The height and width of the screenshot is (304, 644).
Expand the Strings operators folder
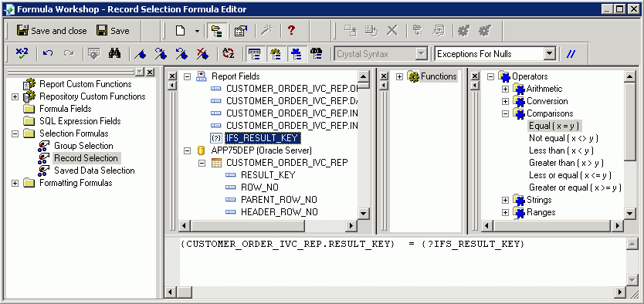pyautogui.click(x=505, y=200)
